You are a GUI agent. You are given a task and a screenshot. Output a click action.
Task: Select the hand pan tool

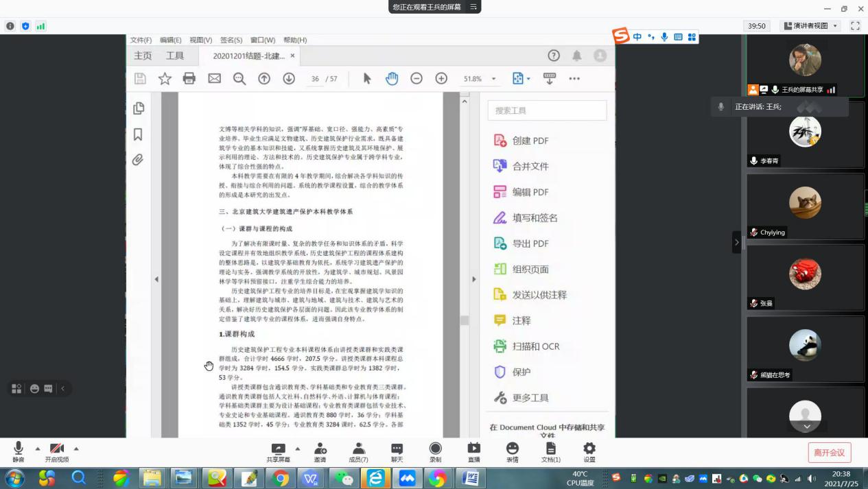(x=392, y=79)
